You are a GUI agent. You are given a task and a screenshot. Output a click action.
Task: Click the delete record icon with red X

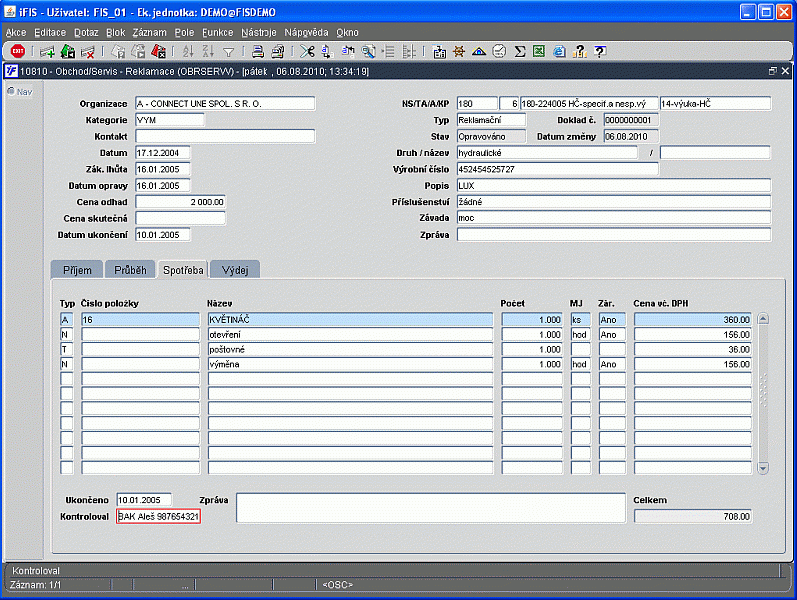pos(88,51)
